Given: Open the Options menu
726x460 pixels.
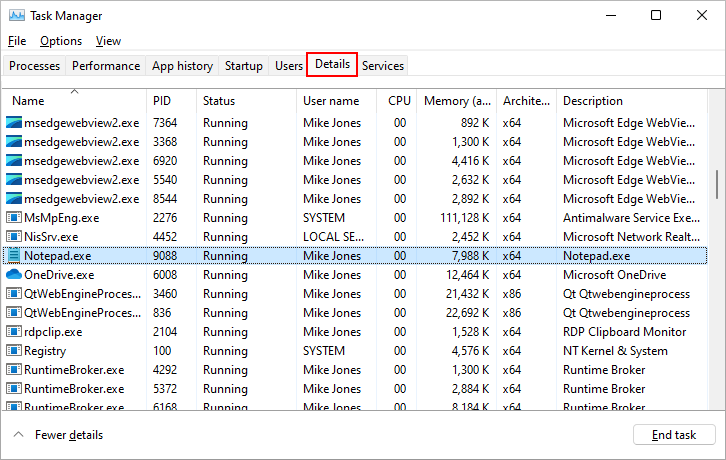Looking at the screenshot, I should [x=61, y=41].
